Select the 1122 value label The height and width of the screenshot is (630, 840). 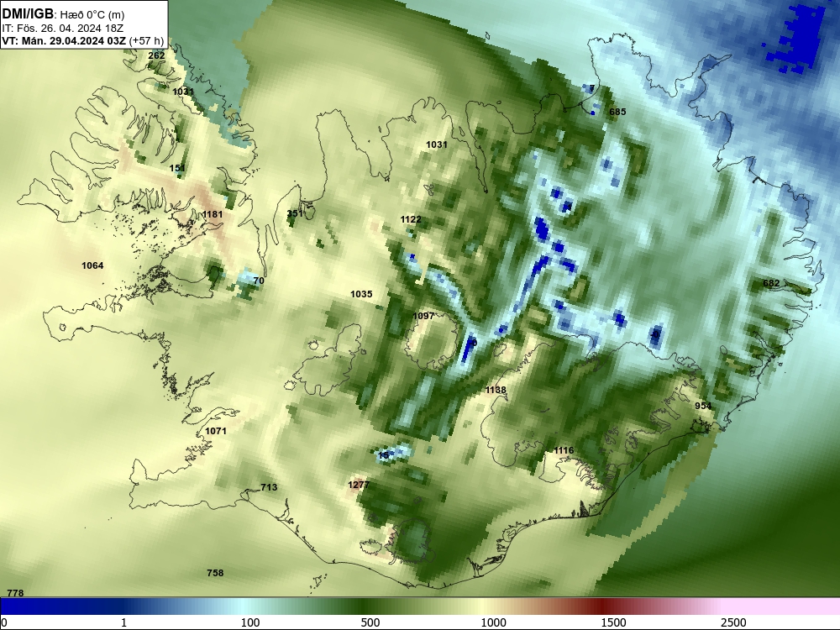411,219
